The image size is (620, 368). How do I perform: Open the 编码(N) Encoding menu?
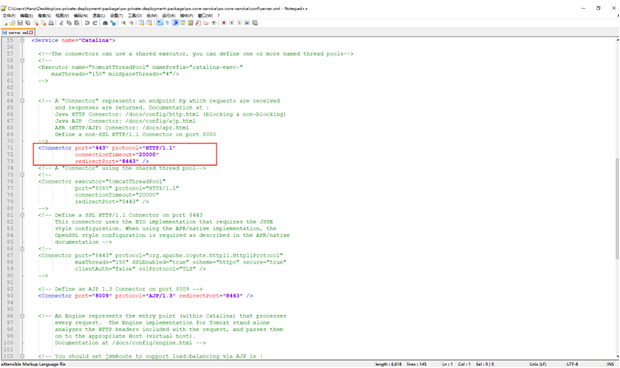point(80,15)
